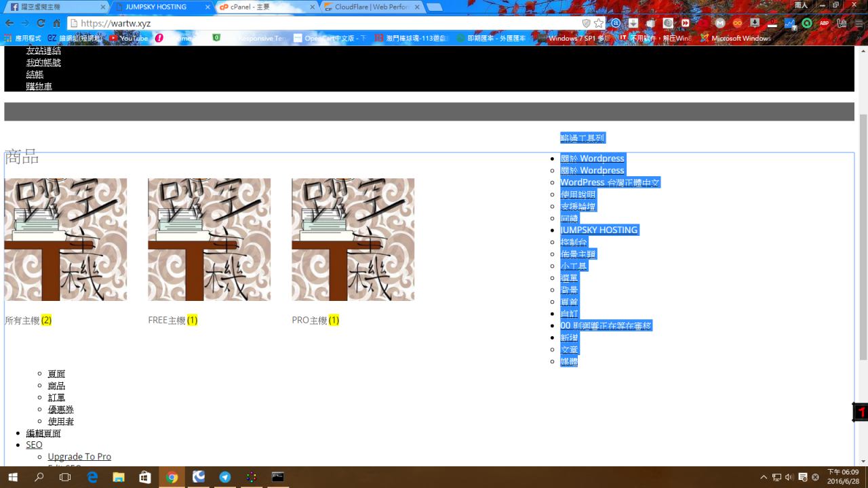Viewport: 868px width, 488px height.
Task: Close the cPanel - 主要 tab
Action: coord(313,7)
